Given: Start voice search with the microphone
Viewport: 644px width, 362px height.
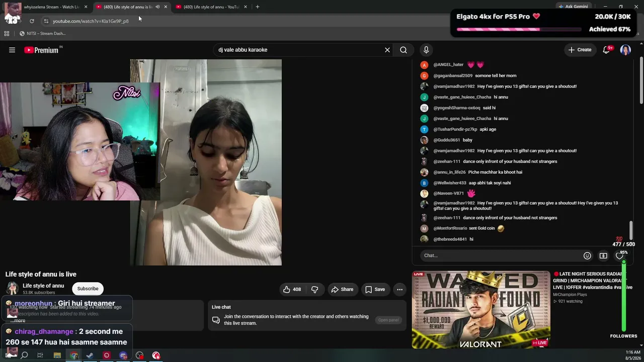Looking at the screenshot, I should click(x=426, y=50).
